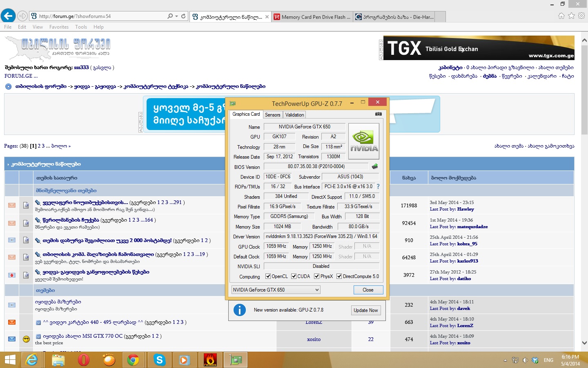
Task: Click the NVIDIA logo in GPU-Z
Action: (x=364, y=141)
